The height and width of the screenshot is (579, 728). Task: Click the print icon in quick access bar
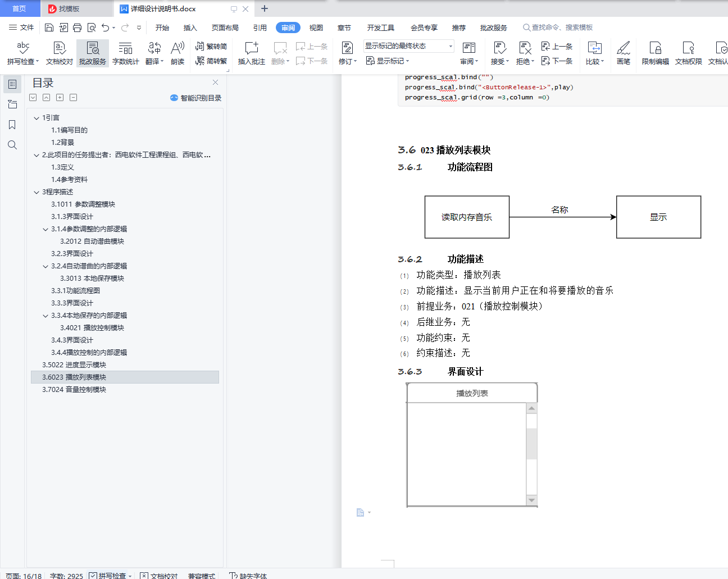pyautogui.click(x=77, y=28)
